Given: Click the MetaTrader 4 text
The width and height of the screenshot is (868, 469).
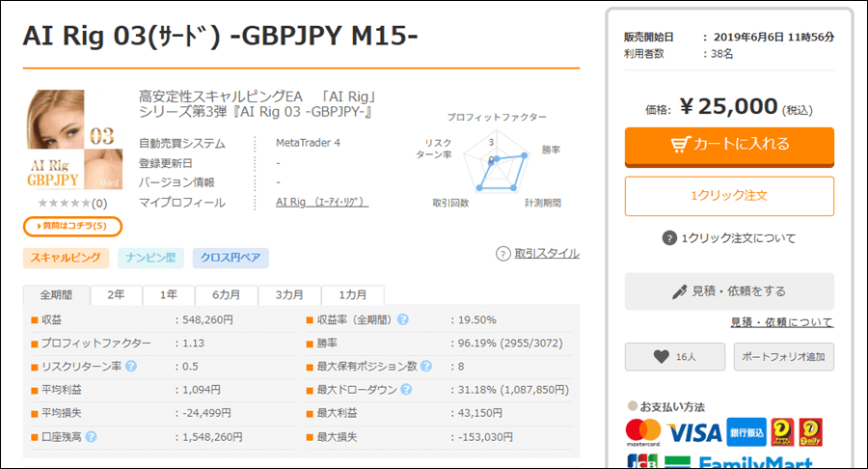Looking at the screenshot, I should 308,143.
